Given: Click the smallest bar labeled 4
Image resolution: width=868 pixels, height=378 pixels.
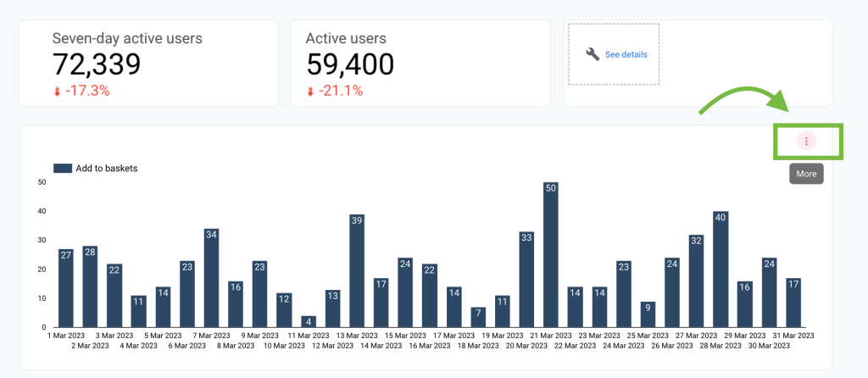Looking at the screenshot, I should click(309, 321).
